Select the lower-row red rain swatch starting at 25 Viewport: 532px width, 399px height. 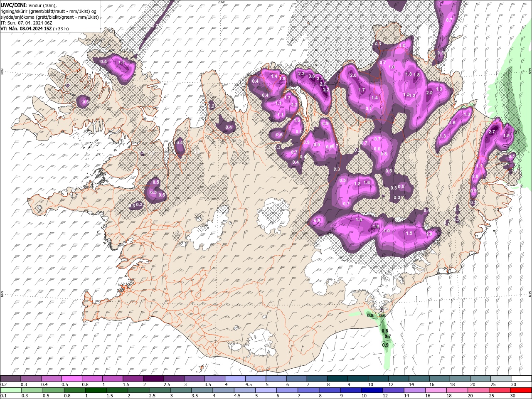(x=500, y=390)
